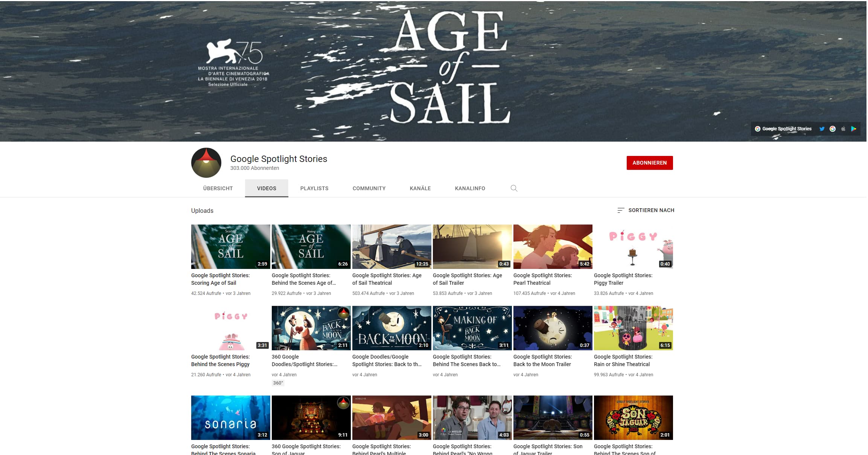Open the Making of Back to the Moon thumbnail
This screenshot has width=868, height=455.
click(x=472, y=328)
